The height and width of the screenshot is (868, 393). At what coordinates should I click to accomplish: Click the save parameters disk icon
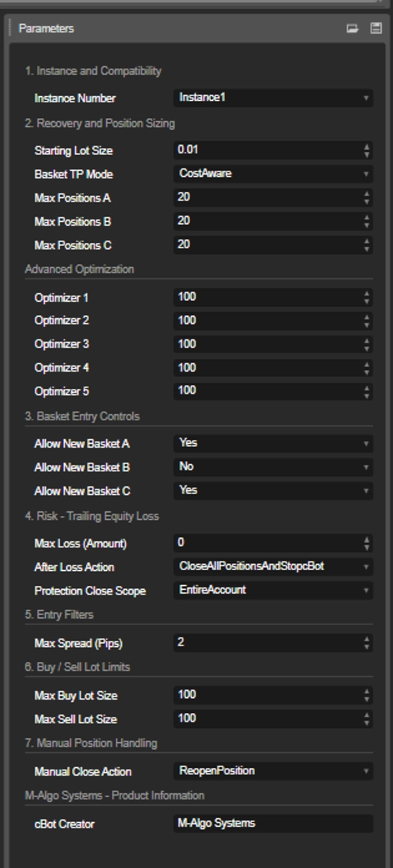(376, 29)
